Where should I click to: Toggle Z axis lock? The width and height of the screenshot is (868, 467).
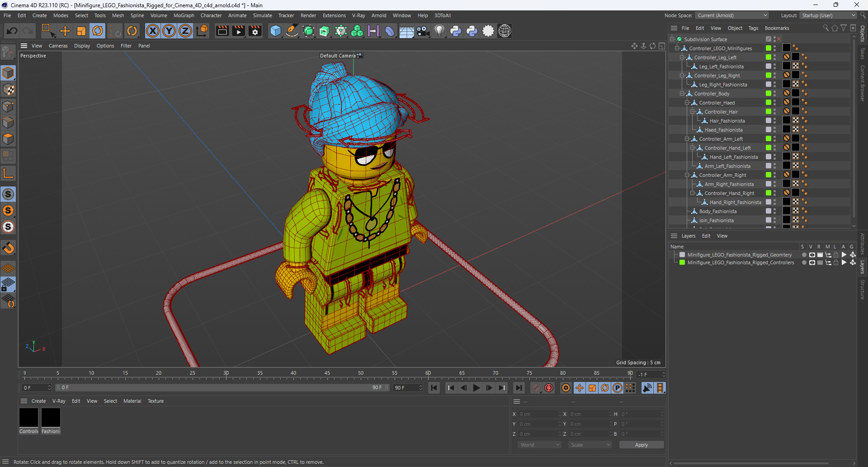tap(185, 31)
